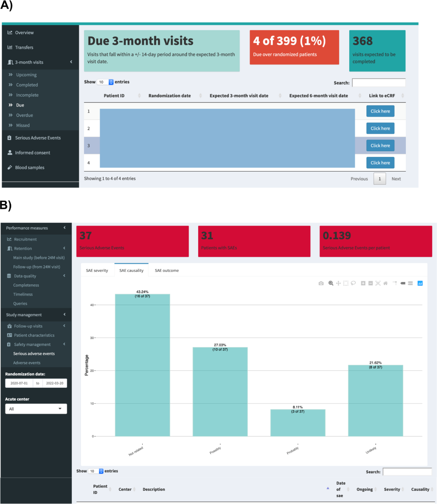
Task: Download plot with camera icon
Action: coord(321,283)
